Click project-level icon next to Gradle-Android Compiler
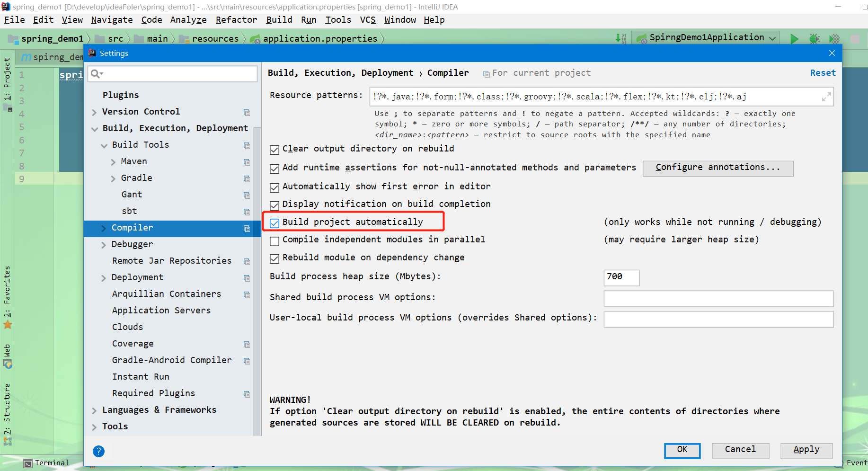 coord(247,361)
